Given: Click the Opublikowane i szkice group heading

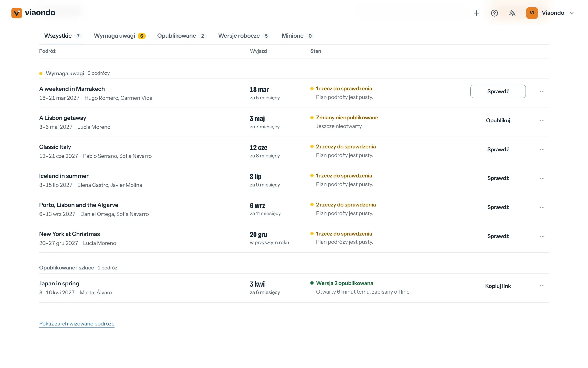Looking at the screenshot, I should coord(67,267).
